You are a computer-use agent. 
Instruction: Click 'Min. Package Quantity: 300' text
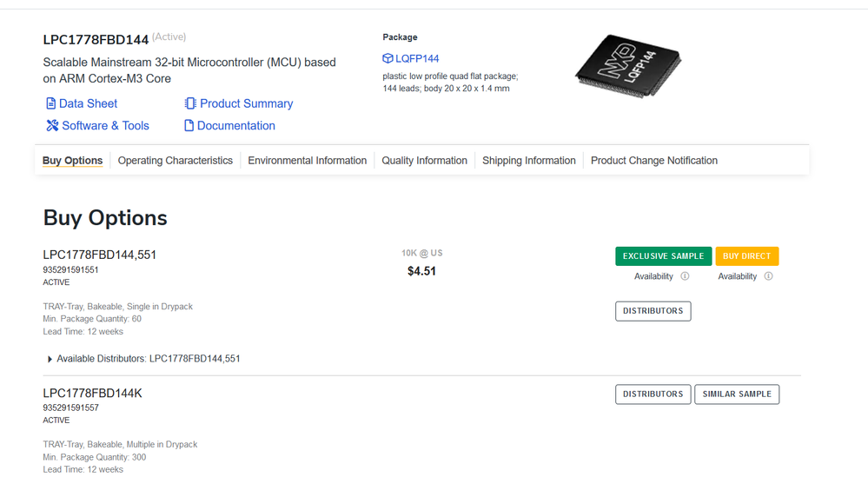(x=95, y=457)
